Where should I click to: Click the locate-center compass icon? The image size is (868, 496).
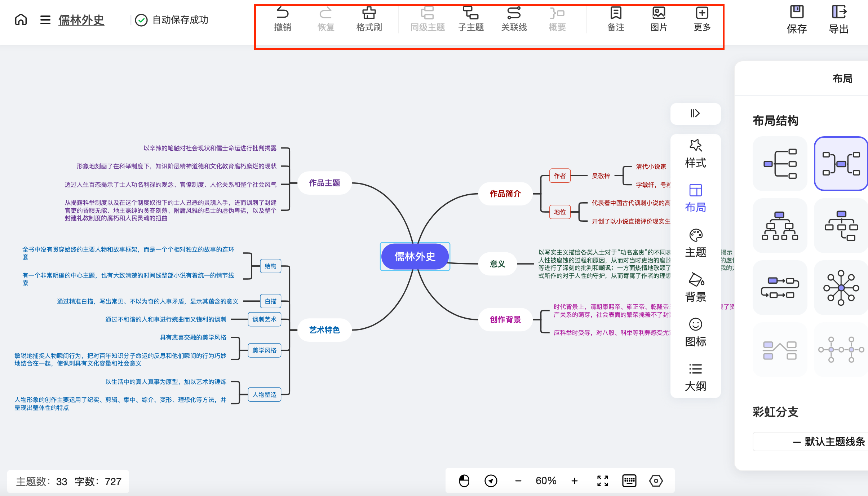491,481
